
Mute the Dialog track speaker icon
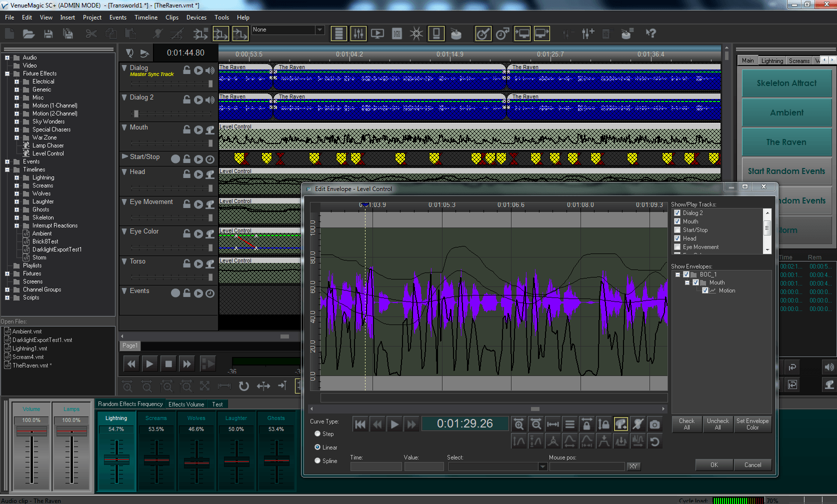pos(210,70)
